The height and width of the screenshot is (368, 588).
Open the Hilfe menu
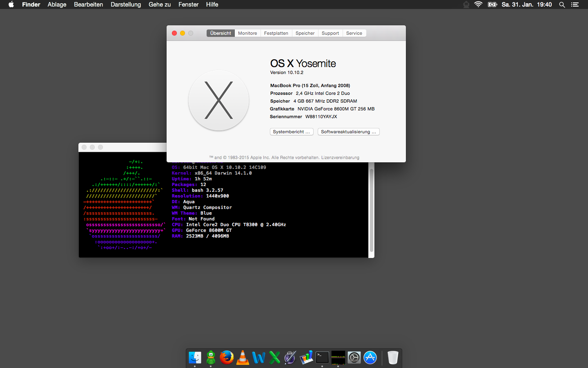212,4
